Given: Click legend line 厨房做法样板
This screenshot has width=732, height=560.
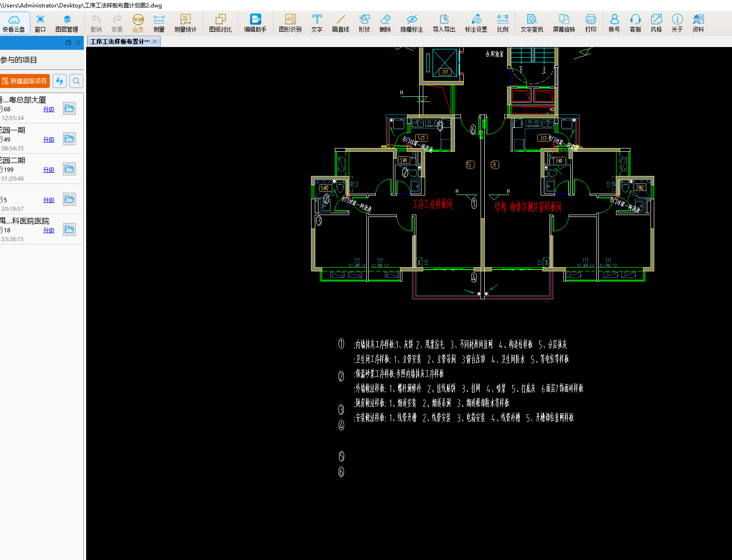Looking at the screenshot, I should [x=432, y=403].
